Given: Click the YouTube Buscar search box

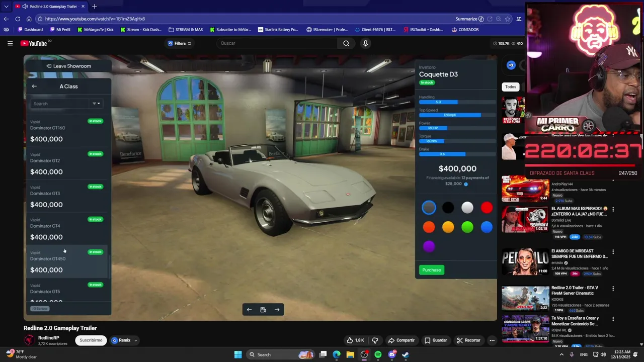Looking at the screenshot, I should pos(278,43).
